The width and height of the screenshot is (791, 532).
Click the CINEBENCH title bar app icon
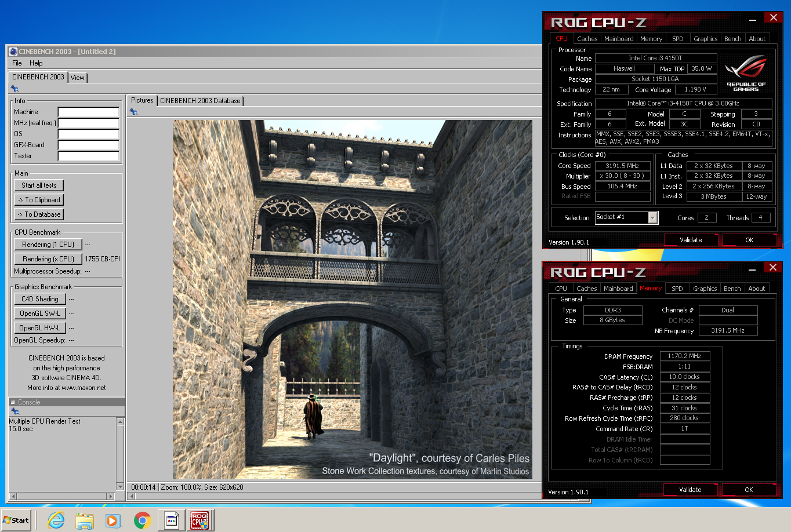[x=13, y=52]
